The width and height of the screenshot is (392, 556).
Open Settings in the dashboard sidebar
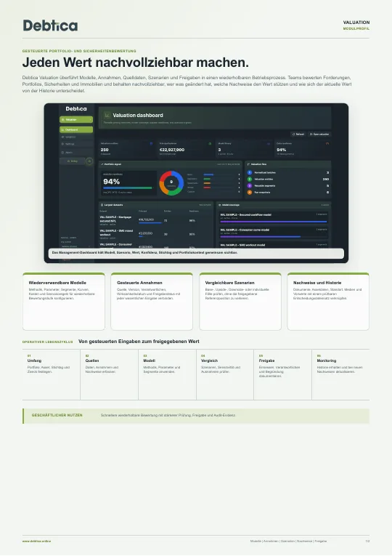(76, 144)
